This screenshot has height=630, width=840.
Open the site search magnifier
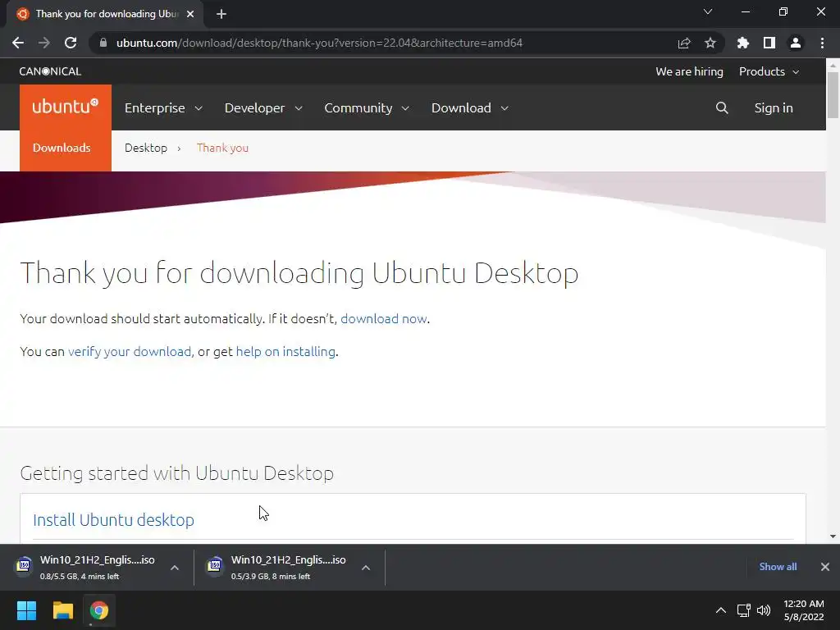[x=722, y=107]
